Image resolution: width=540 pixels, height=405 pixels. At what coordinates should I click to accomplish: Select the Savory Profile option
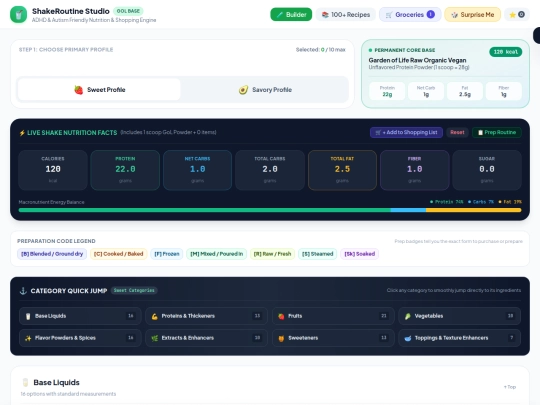click(x=265, y=90)
